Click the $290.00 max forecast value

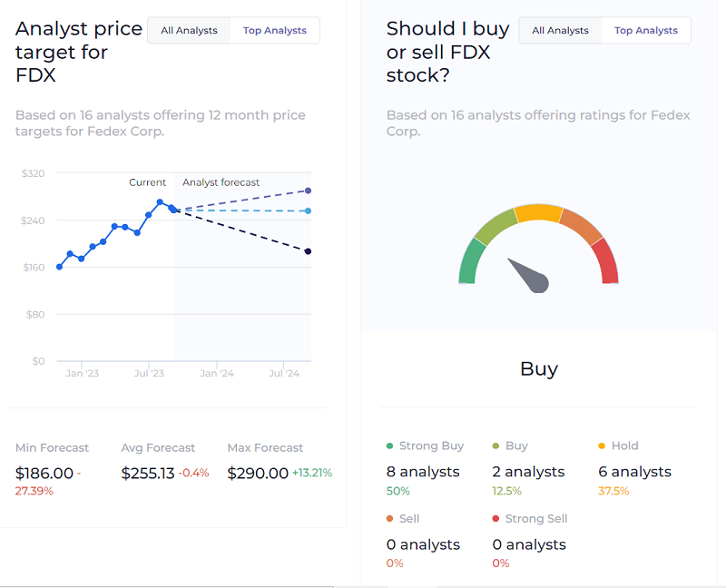click(258, 474)
